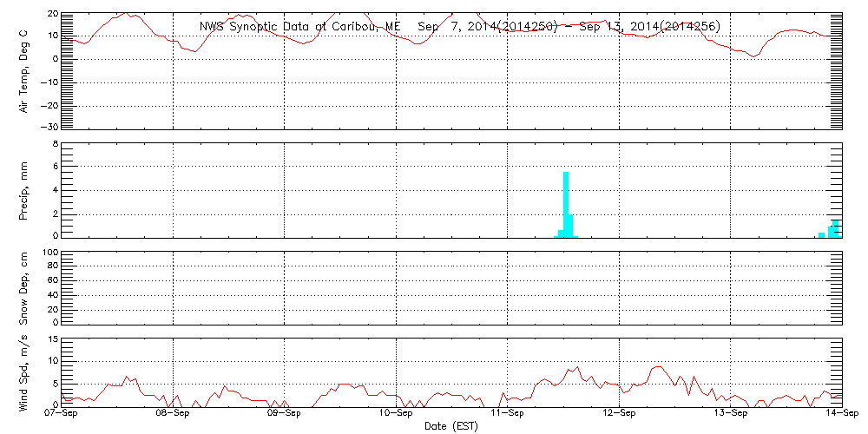The image size is (868, 434).
Task: Click the cyan precipitation bars just before 14-Sep
Action: (834, 229)
